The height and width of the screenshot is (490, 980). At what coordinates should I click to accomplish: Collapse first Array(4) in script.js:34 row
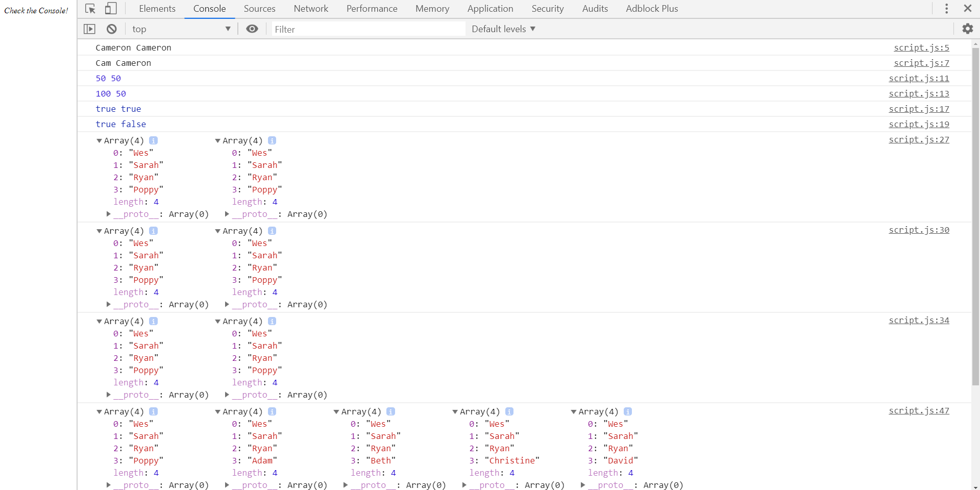(99, 321)
